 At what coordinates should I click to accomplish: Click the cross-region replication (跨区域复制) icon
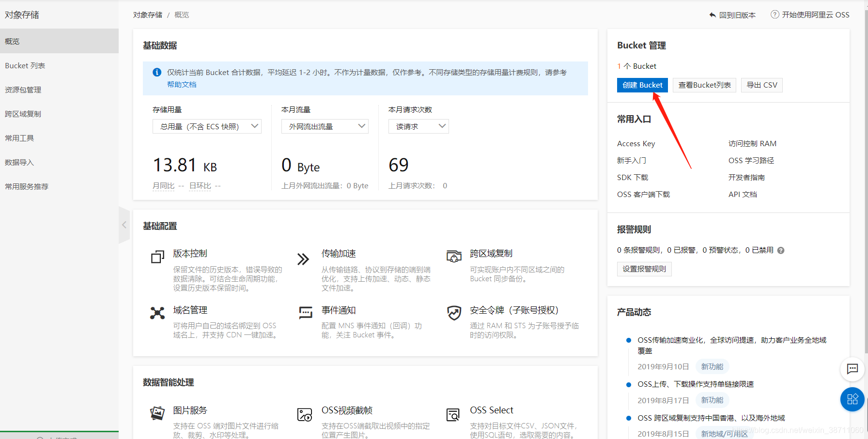coord(454,256)
